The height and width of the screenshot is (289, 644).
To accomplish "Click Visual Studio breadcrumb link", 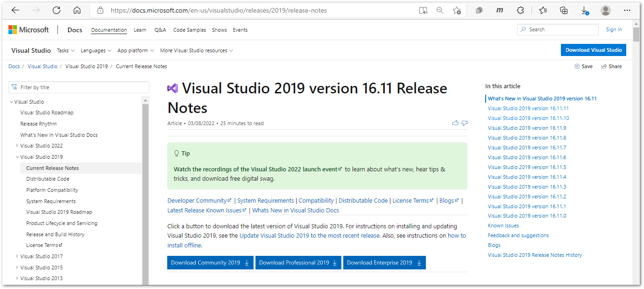I will pyautogui.click(x=42, y=66).
